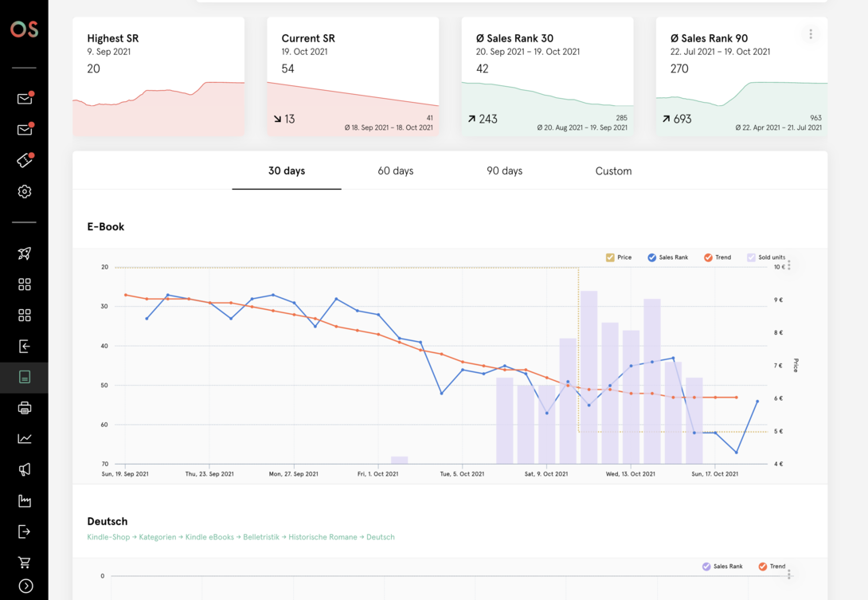Viewport: 868px width, 600px height.
Task: Switch to the 60 days tab
Action: (395, 171)
